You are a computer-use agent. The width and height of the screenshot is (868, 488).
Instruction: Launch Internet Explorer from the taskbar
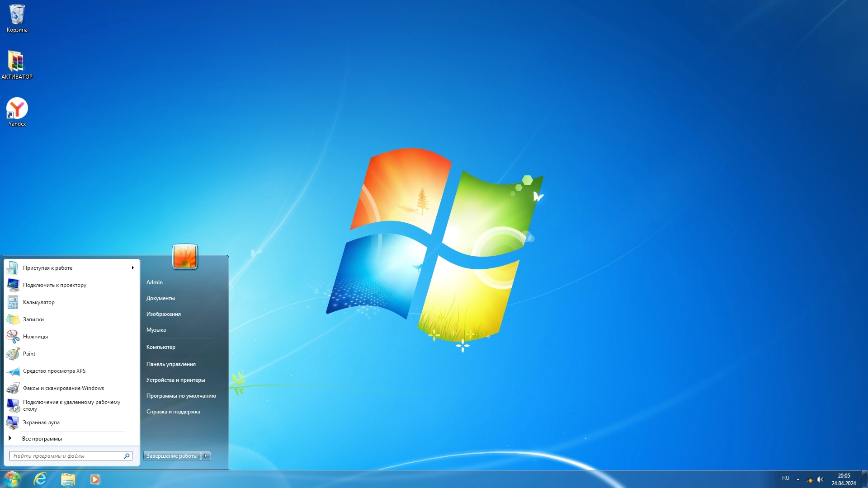click(40, 479)
